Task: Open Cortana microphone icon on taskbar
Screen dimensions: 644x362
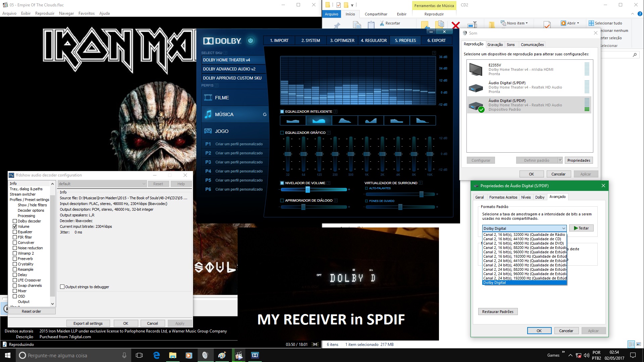Action: click(x=124, y=355)
